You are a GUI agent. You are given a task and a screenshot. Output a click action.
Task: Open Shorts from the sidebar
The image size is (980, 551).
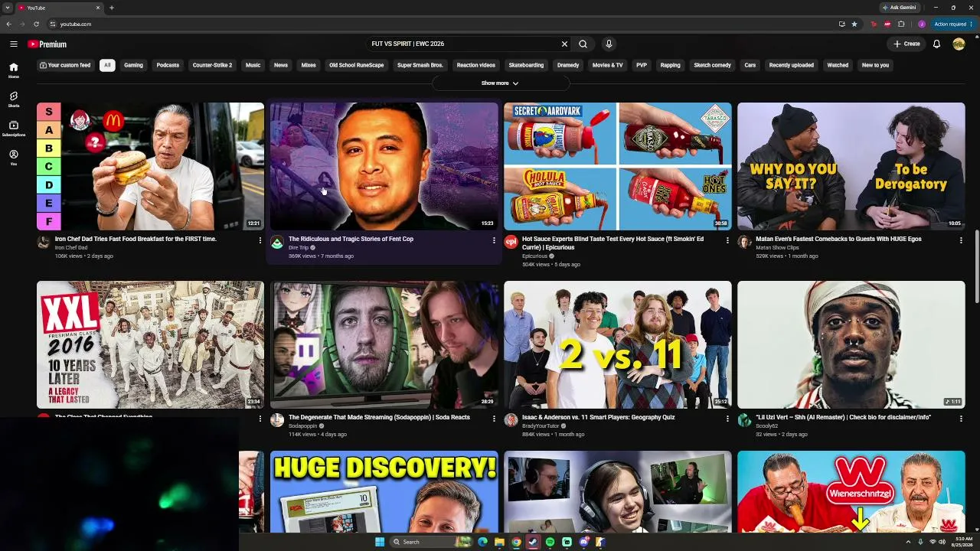(14, 99)
